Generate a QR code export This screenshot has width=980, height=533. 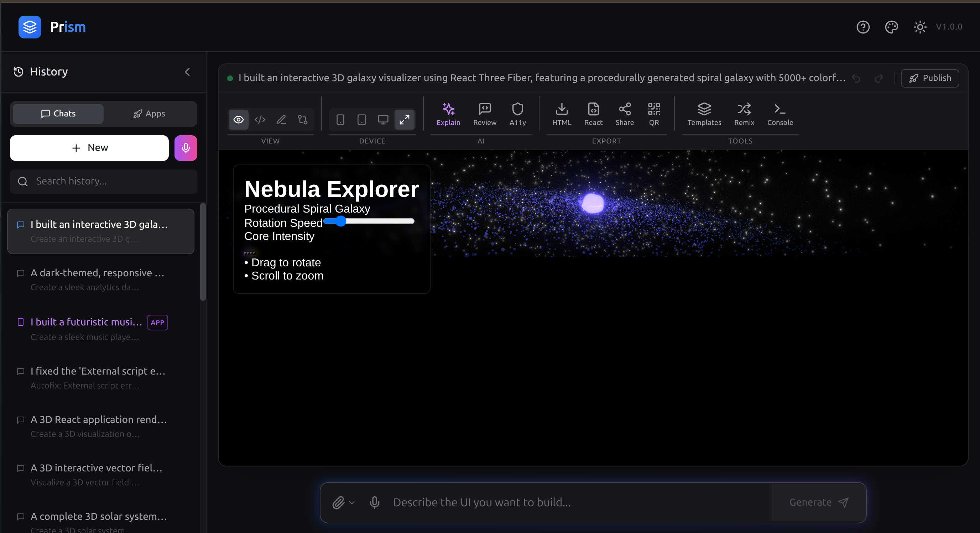tap(653, 110)
